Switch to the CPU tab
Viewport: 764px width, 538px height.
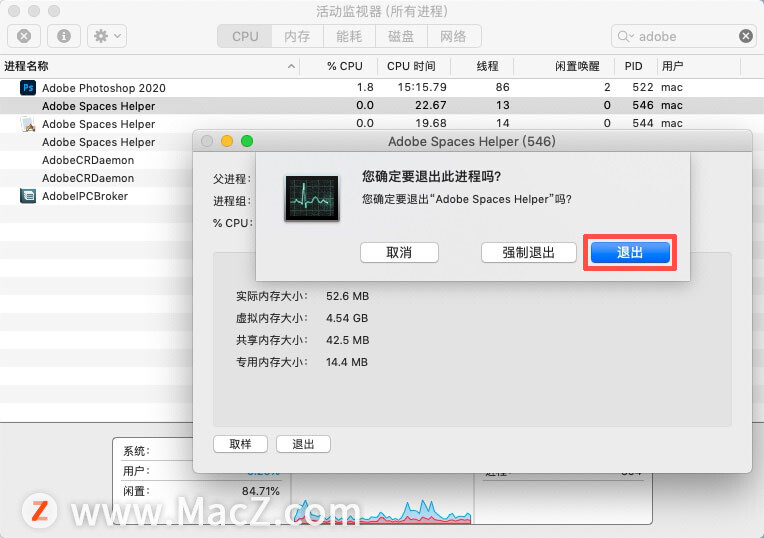pos(245,37)
